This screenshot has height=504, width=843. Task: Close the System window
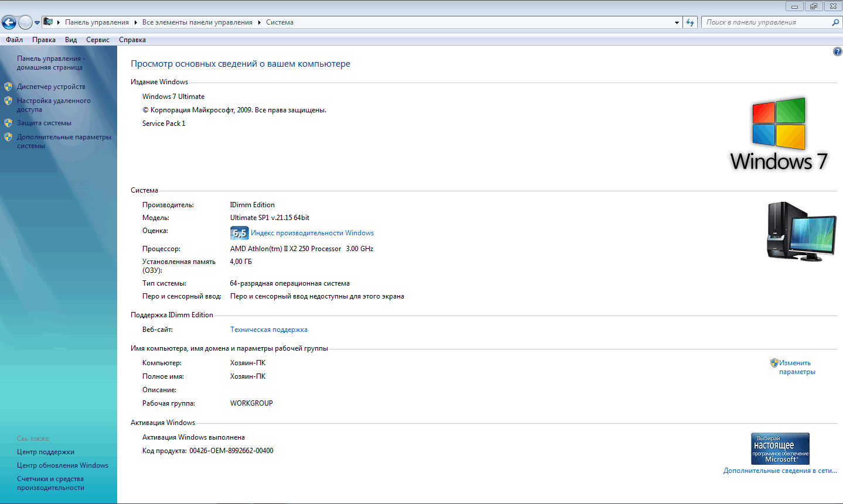coord(832,6)
